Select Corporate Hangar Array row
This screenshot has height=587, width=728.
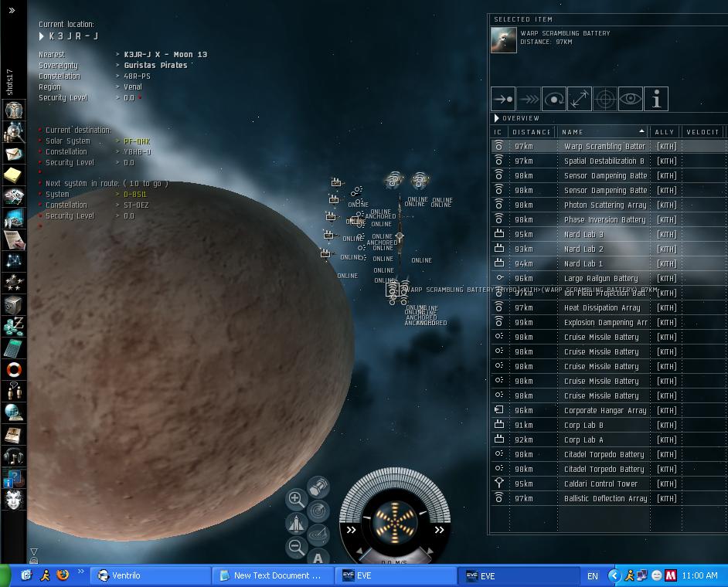pos(609,410)
